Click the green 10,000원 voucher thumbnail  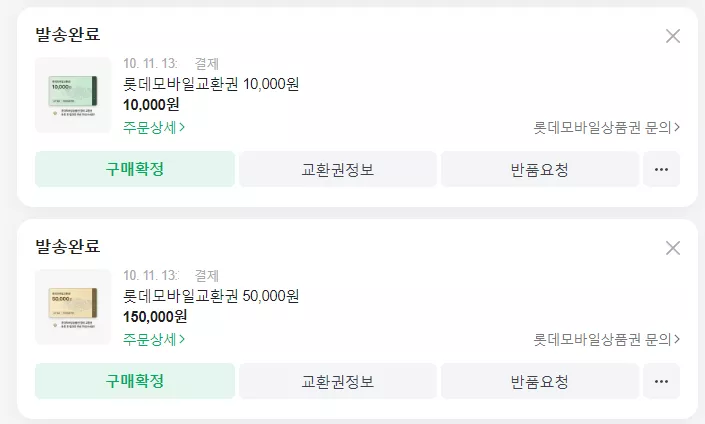73,95
